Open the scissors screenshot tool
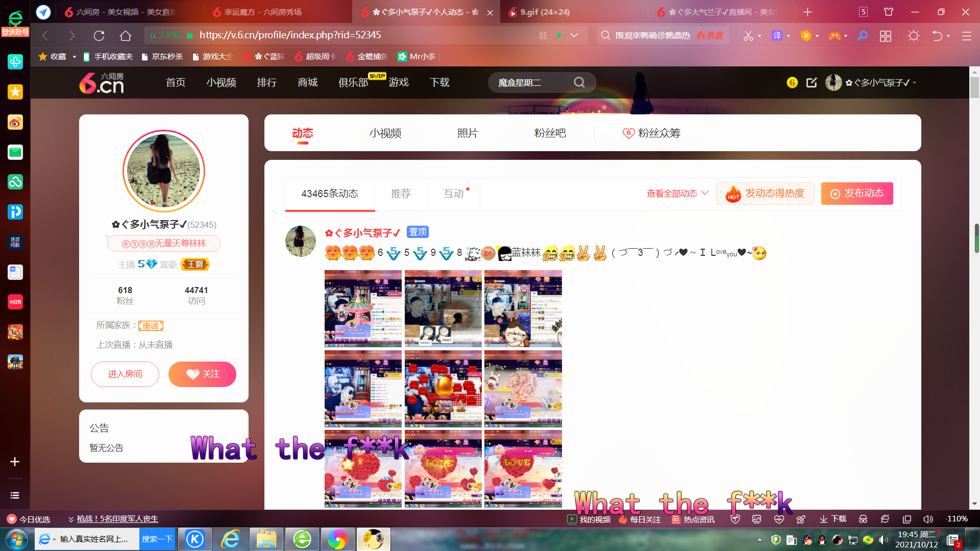980x551 pixels. 748,36
